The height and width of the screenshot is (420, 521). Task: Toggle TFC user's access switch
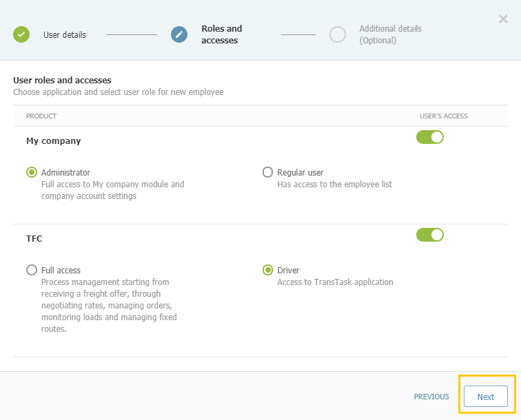point(430,235)
